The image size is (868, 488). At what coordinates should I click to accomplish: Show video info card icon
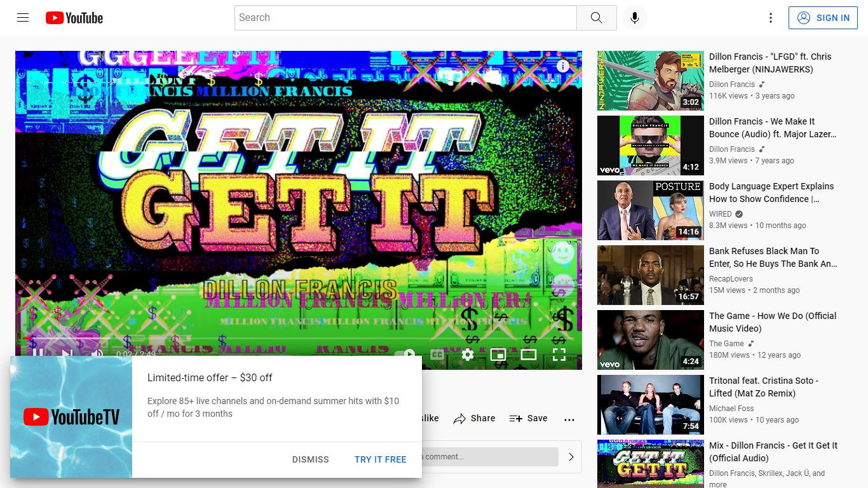point(563,66)
